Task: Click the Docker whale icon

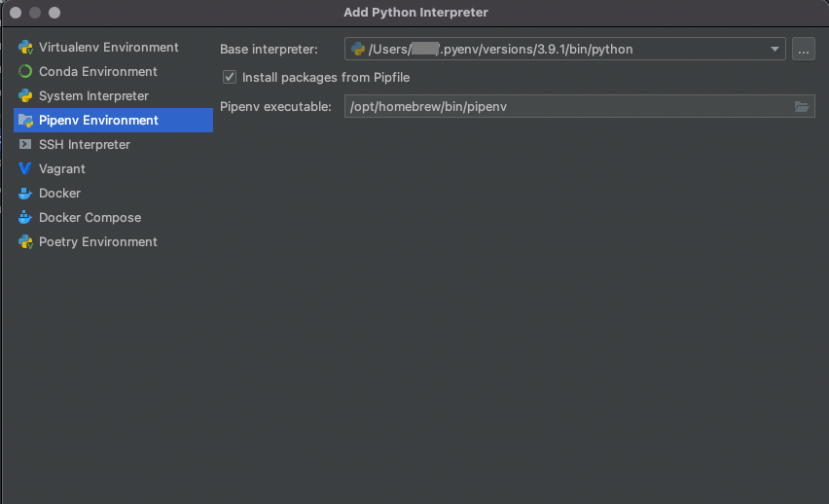Action: click(x=25, y=193)
